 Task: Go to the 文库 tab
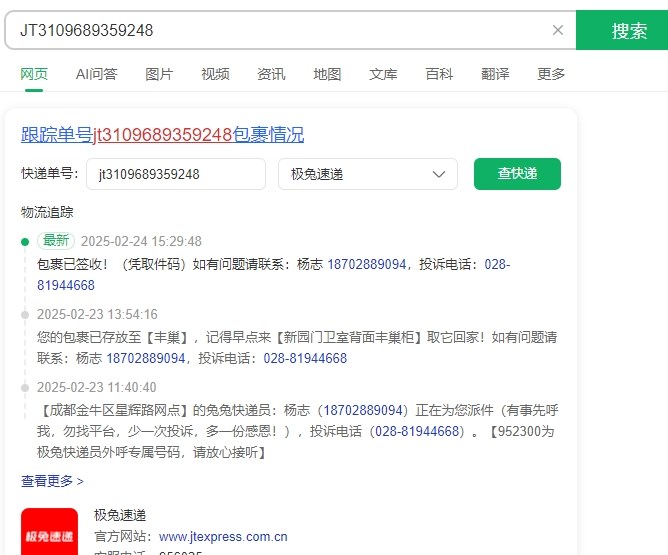pyautogui.click(x=383, y=74)
